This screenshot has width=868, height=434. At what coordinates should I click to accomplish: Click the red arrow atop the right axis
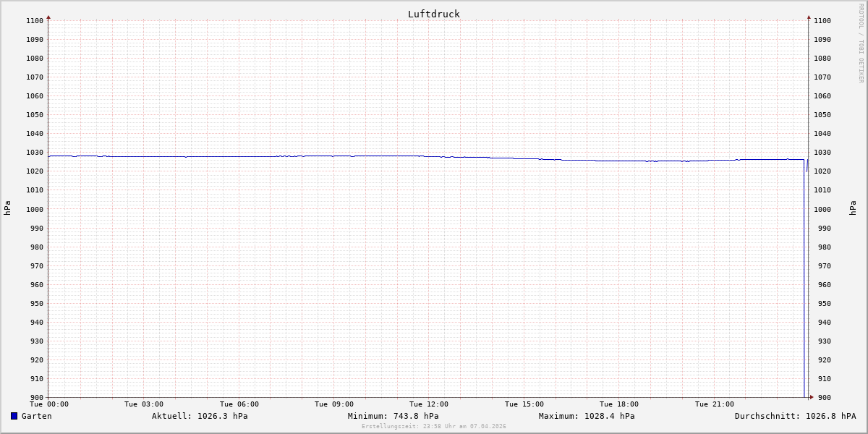point(809,17)
